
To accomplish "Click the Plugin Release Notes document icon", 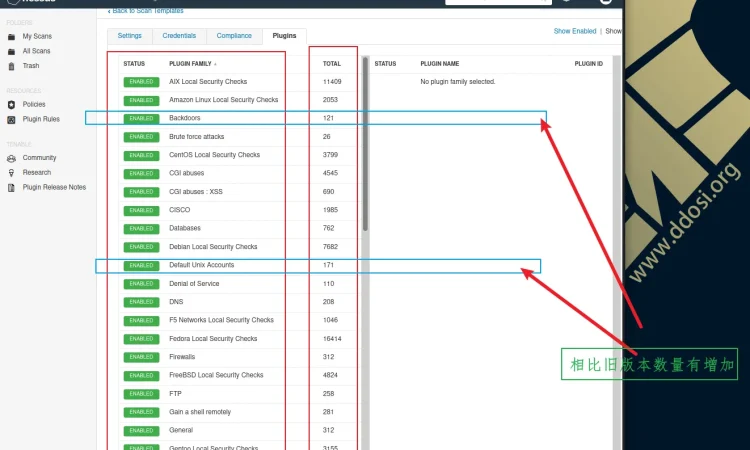I will coord(11,188).
